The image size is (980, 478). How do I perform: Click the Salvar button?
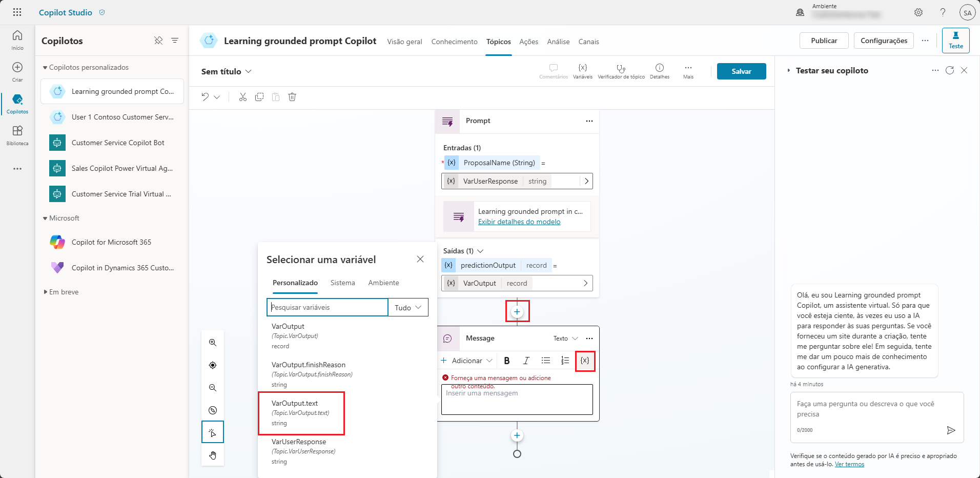point(741,71)
